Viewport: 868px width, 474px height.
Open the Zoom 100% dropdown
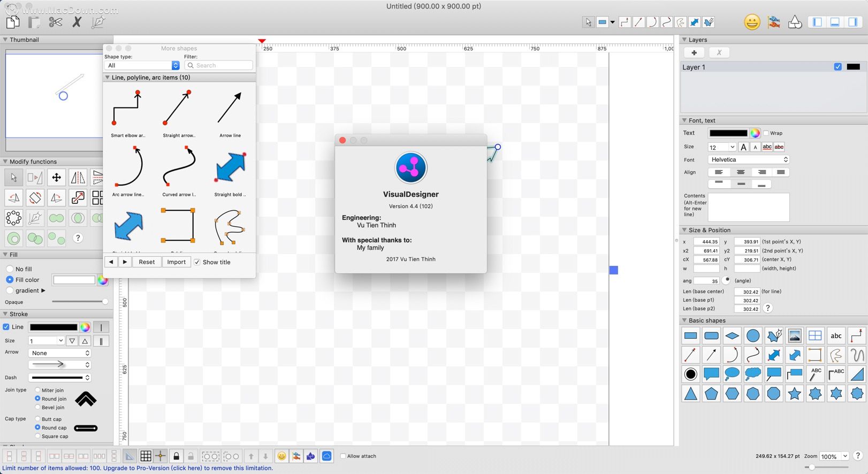tap(834, 456)
